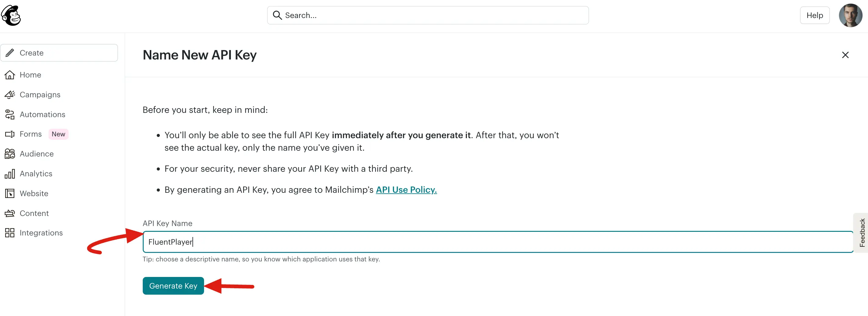This screenshot has width=868, height=316.
Task: Open the API Use Policy link
Action: click(x=406, y=190)
